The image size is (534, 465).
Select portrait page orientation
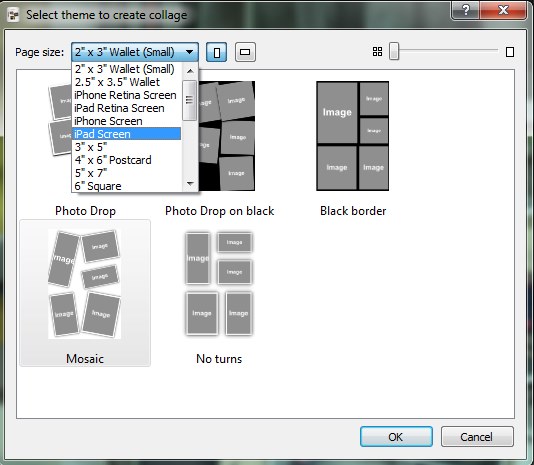pos(216,52)
